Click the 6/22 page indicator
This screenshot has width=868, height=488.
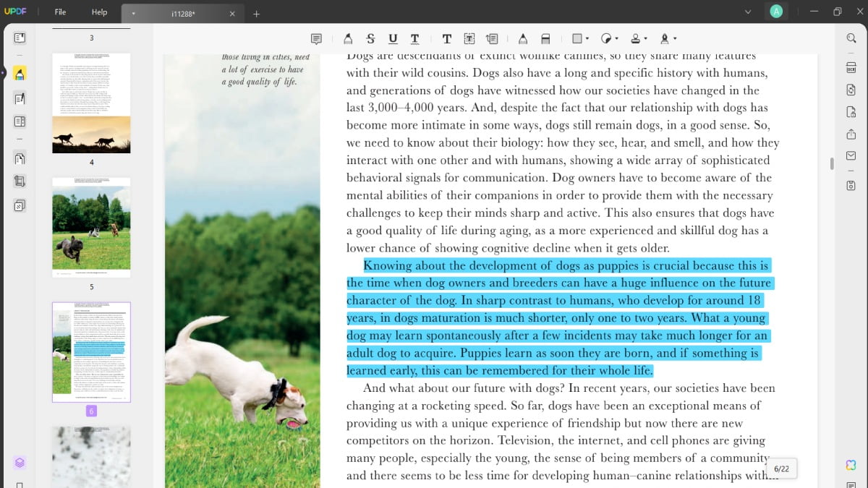pyautogui.click(x=781, y=468)
